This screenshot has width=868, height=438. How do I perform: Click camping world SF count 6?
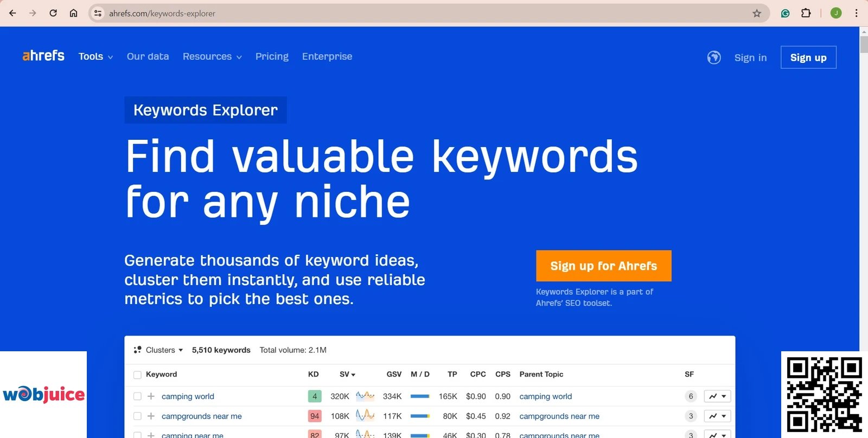click(x=691, y=396)
